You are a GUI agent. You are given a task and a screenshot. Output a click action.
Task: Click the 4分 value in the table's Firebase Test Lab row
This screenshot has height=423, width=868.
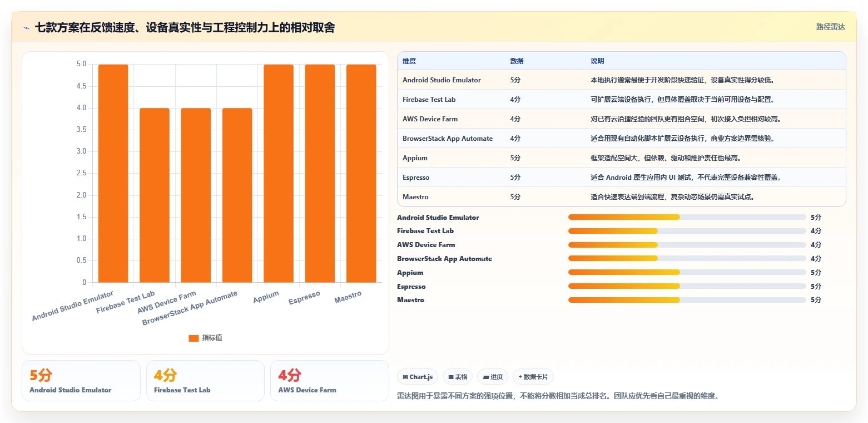(x=515, y=100)
